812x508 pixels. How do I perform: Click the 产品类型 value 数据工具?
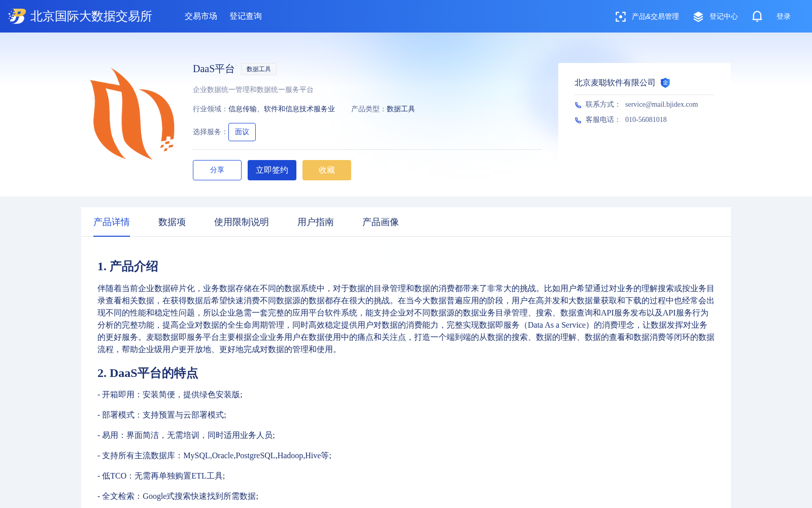tap(401, 109)
